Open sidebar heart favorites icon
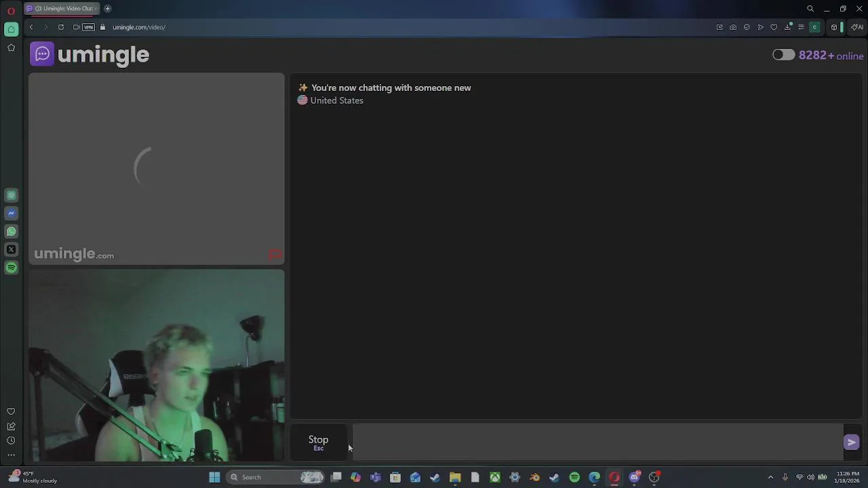868x488 pixels. coord(11,411)
